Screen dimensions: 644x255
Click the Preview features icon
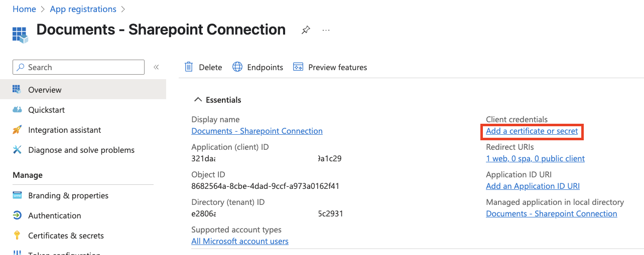298,67
